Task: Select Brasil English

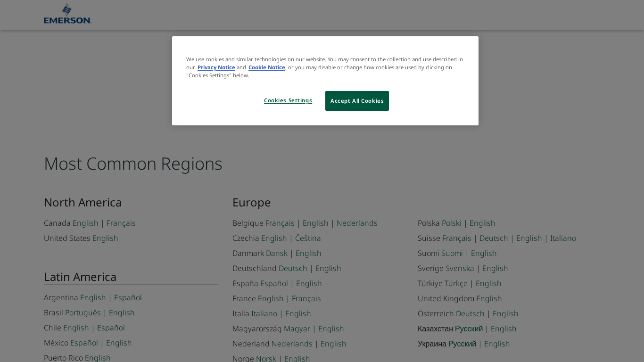Action: click(122, 313)
